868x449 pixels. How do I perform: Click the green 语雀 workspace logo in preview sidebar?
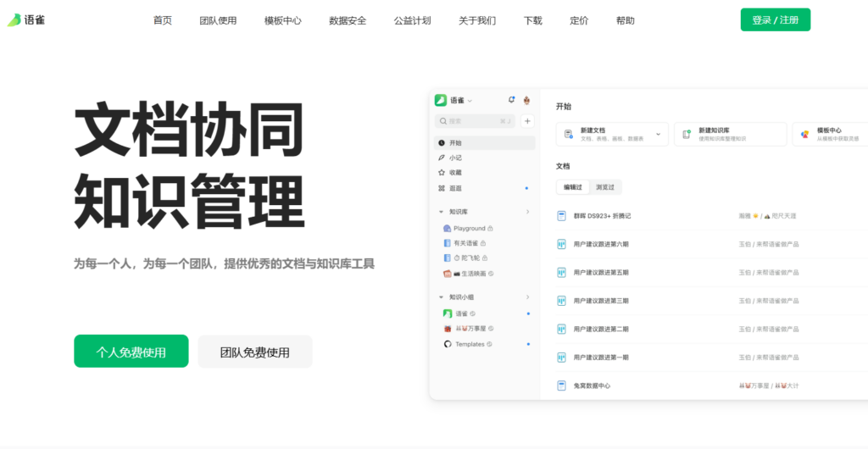(x=441, y=100)
